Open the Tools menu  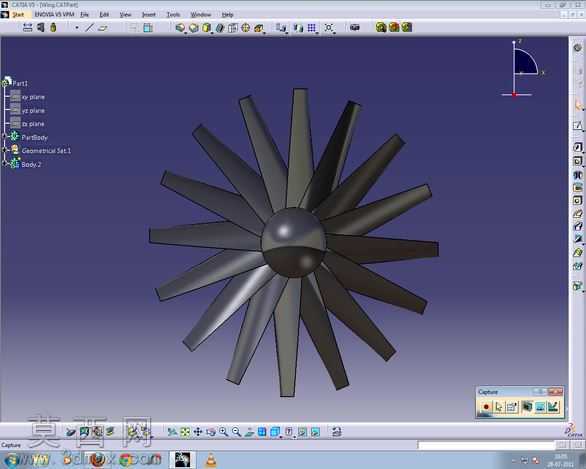click(173, 15)
